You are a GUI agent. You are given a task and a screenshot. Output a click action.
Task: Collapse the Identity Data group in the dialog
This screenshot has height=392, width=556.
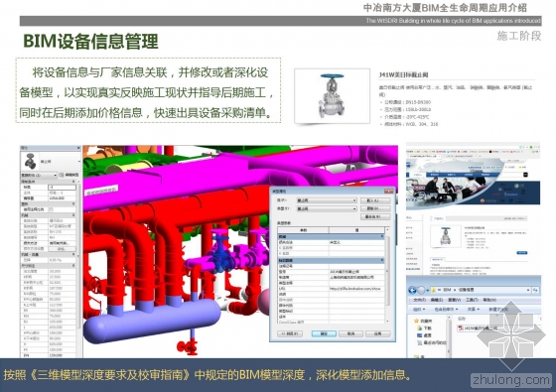[382, 260]
